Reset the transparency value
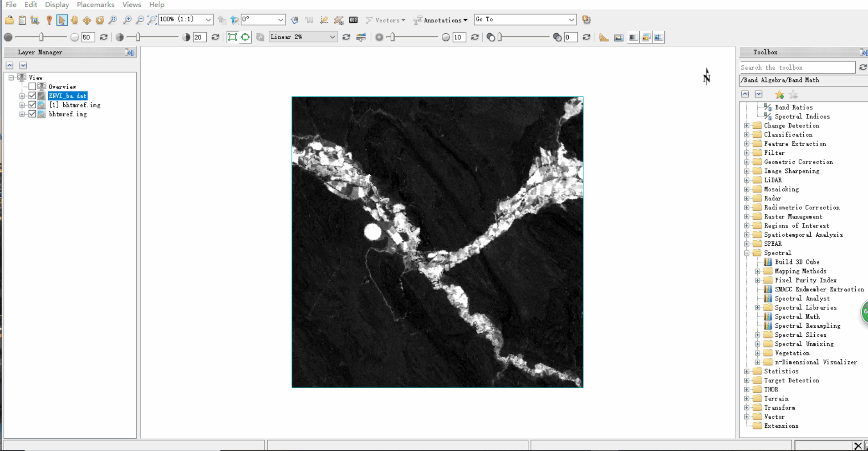The height and width of the screenshot is (451, 868). pyautogui.click(x=587, y=37)
